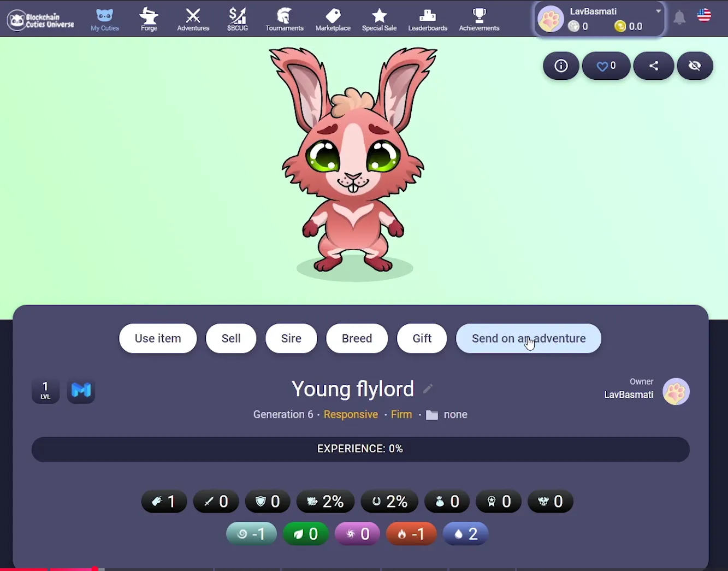
Task: Open the Forge section
Action: point(149,20)
